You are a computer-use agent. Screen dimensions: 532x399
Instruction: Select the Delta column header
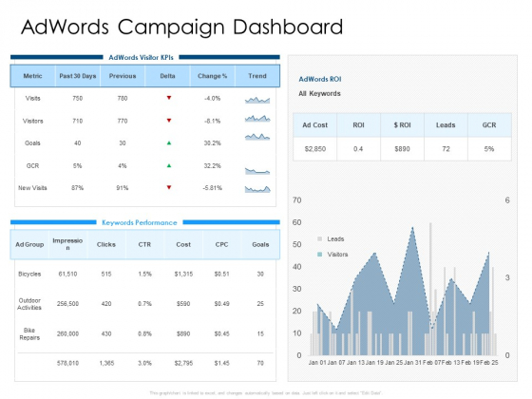click(167, 76)
